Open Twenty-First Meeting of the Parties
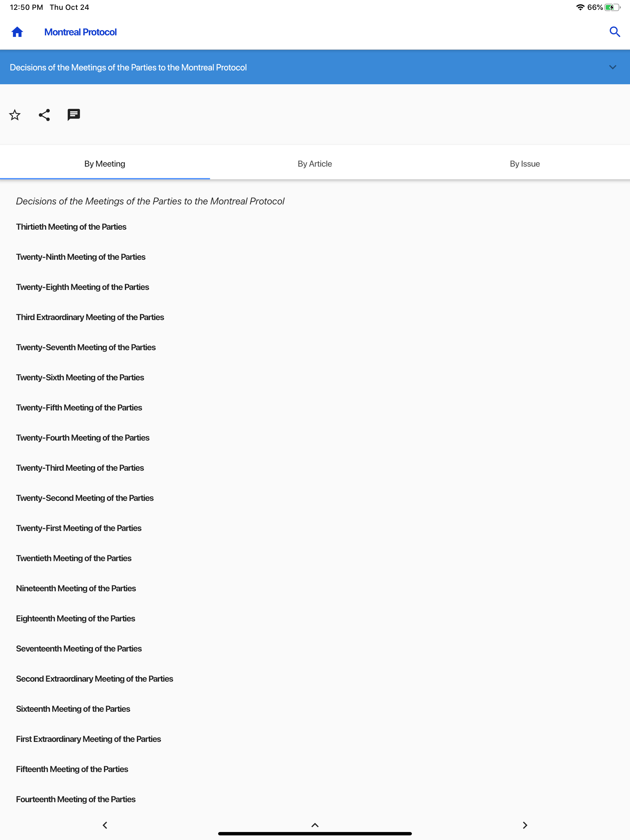630x840 pixels. 79,528
